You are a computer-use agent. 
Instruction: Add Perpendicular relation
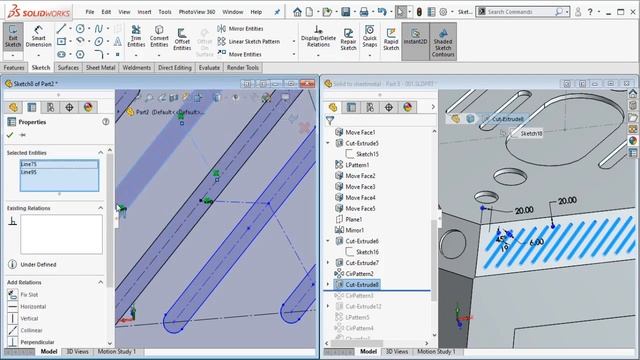point(31,342)
